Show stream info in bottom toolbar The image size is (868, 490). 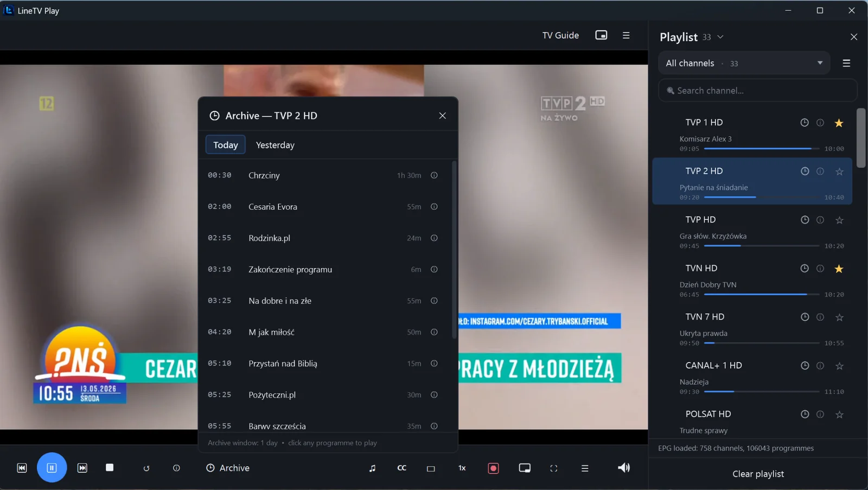176,468
